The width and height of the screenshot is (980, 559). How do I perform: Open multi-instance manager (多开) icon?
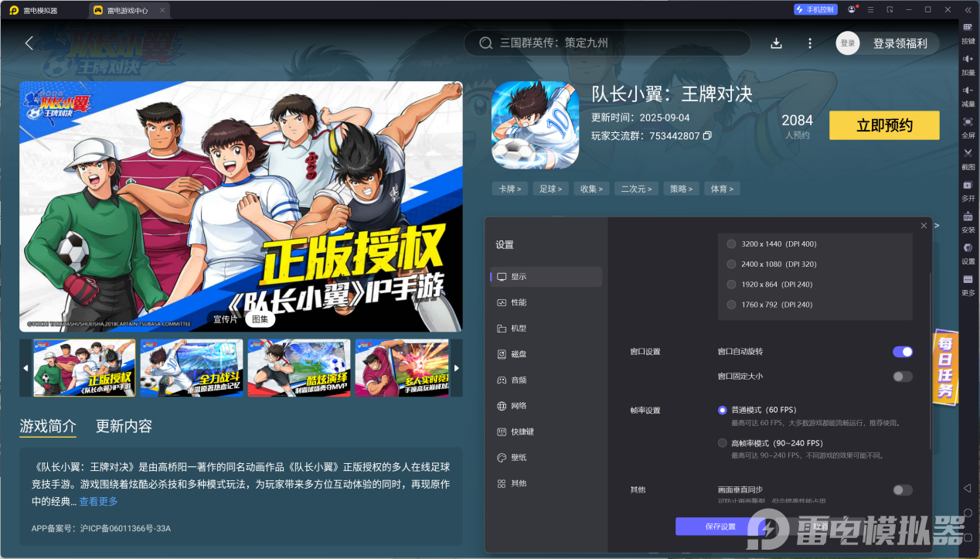[968, 189]
